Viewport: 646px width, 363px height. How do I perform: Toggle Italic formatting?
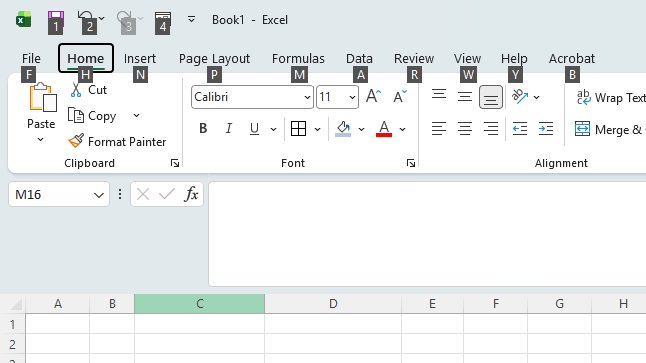point(229,129)
